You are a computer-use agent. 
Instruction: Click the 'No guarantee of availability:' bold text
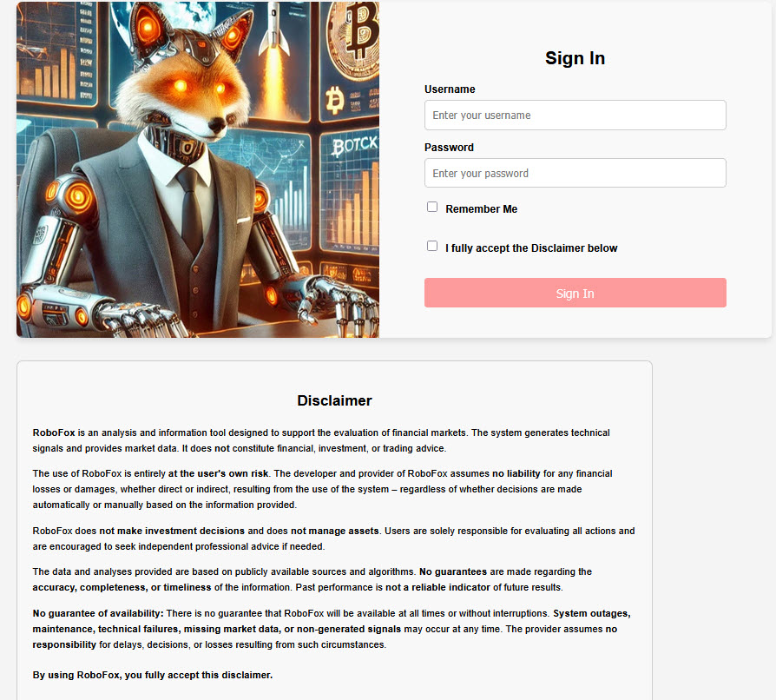tap(98, 613)
